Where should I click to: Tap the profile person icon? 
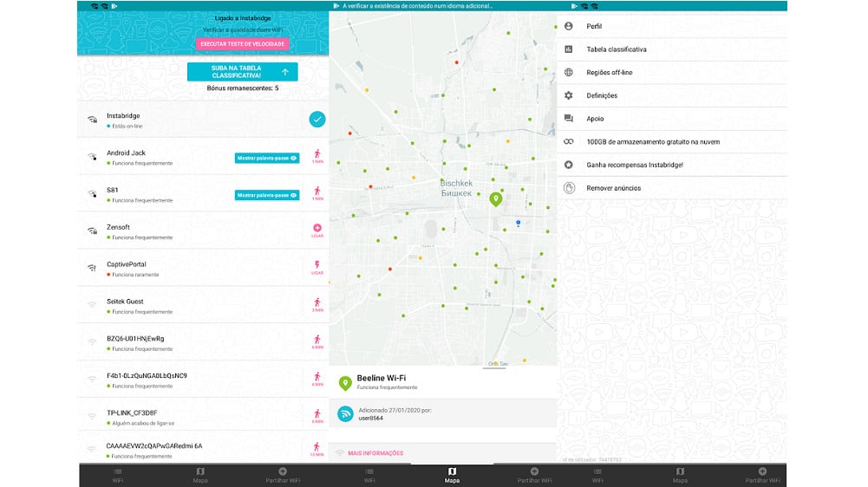(569, 26)
